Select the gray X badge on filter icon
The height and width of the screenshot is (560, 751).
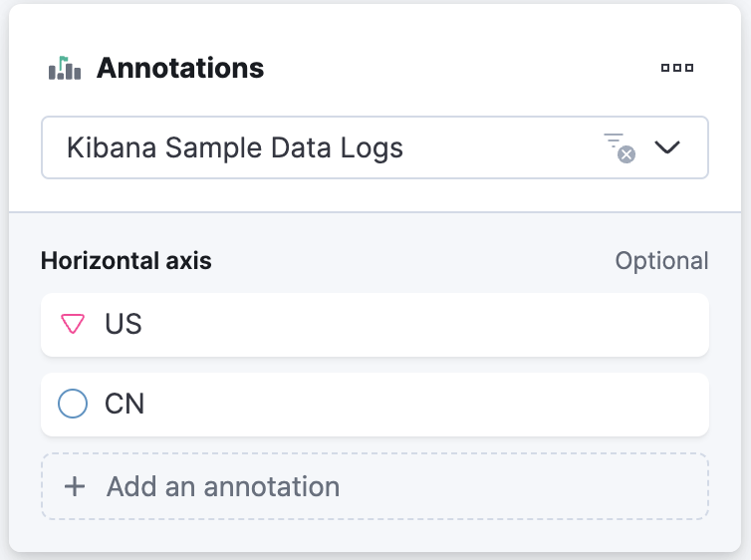(626, 154)
